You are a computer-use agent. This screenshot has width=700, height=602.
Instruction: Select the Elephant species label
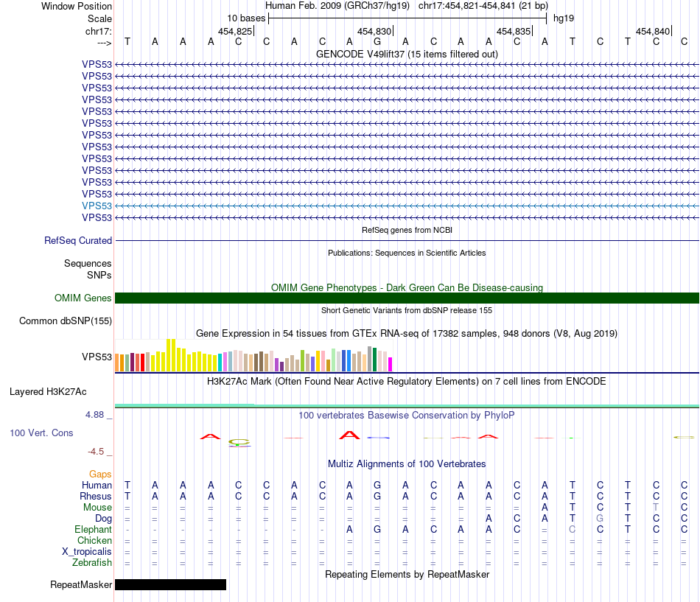click(x=93, y=529)
